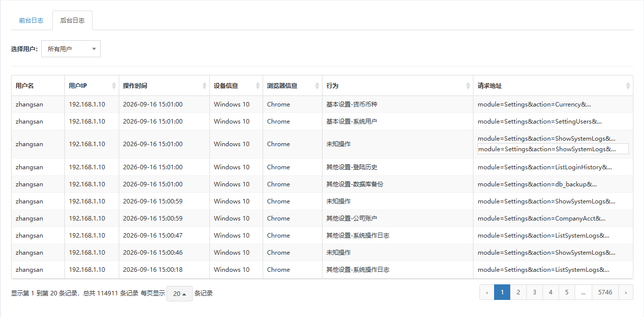Click the ShowSystemLogs request address input box
The width and height of the screenshot is (644, 317).
click(553, 149)
